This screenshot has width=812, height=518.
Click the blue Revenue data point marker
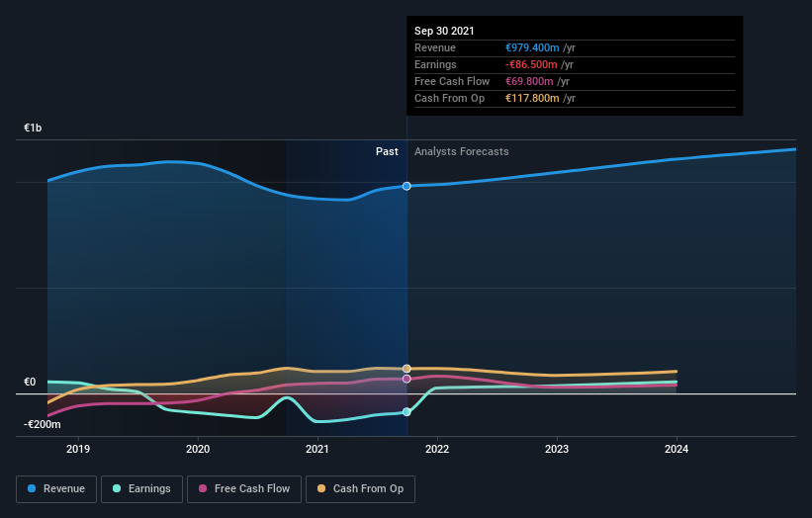[406, 186]
